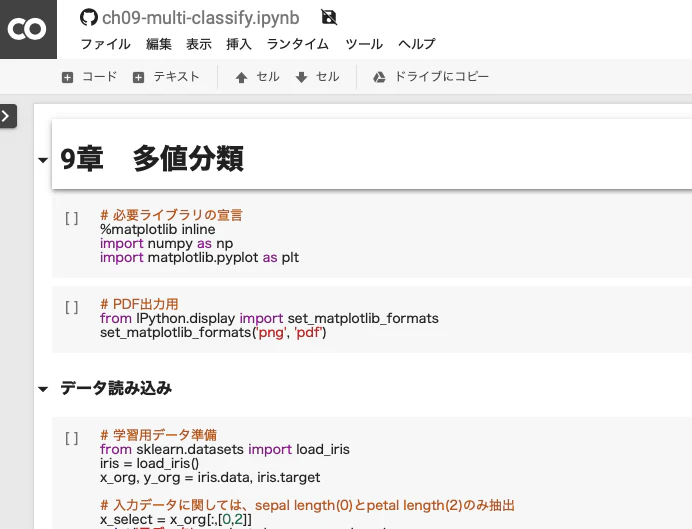The height and width of the screenshot is (529, 692).
Task: Click the # 必要ライブラリの宣言 comment
Action: click(x=171, y=215)
